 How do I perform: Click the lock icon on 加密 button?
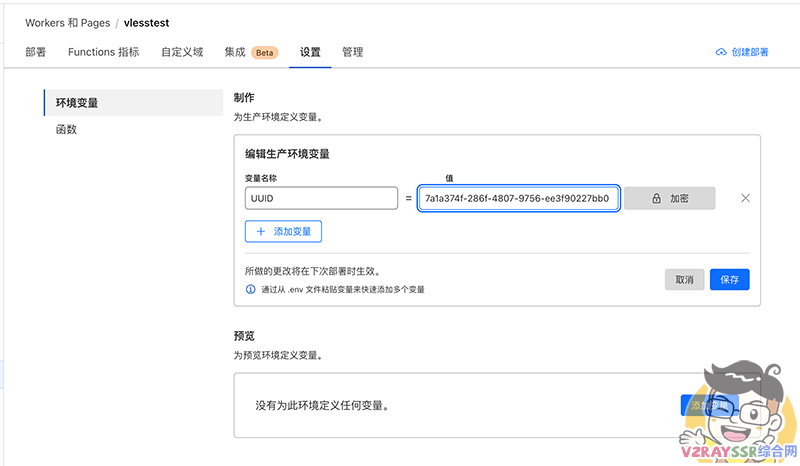pos(656,198)
